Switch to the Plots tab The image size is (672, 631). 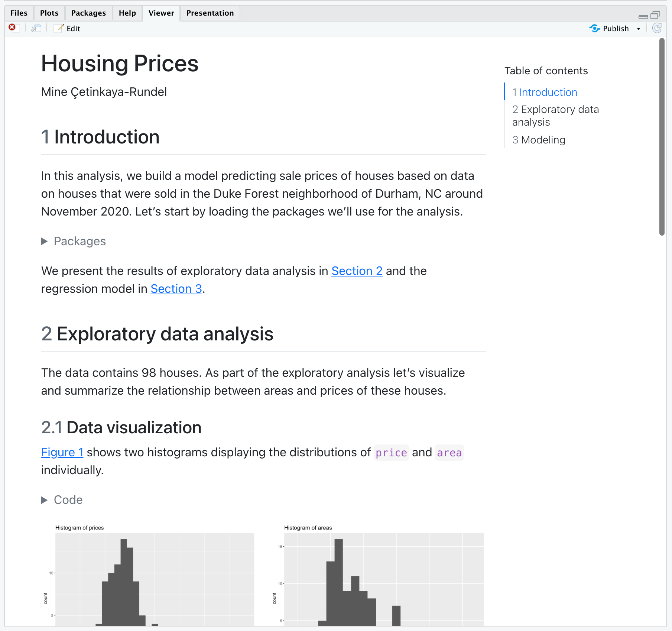tap(49, 13)
